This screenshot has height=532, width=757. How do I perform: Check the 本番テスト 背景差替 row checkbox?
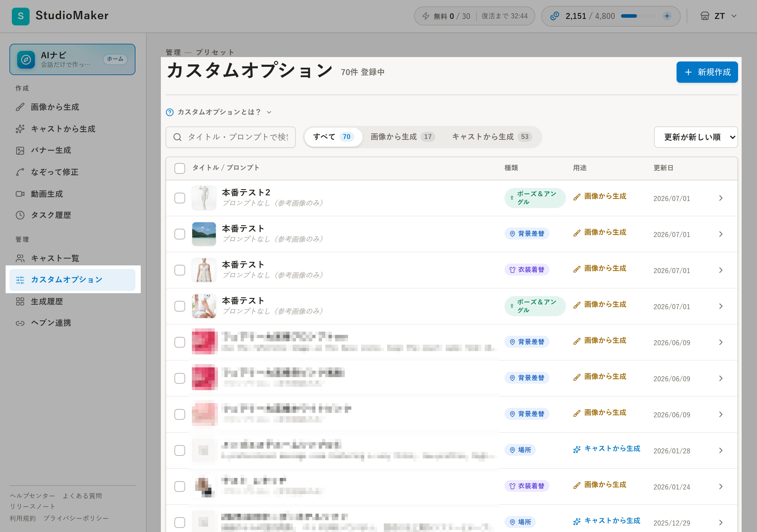point(180,234)
